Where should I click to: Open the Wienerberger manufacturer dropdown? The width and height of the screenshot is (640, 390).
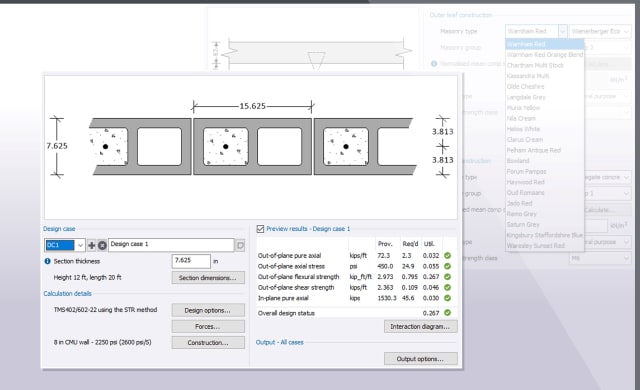pyautogui.click(x=600, y=31)
